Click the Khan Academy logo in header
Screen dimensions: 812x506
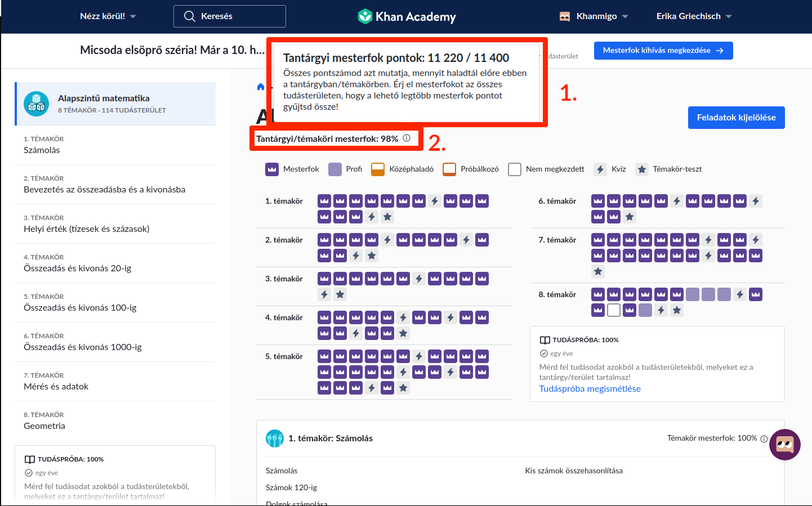point(407,16)
